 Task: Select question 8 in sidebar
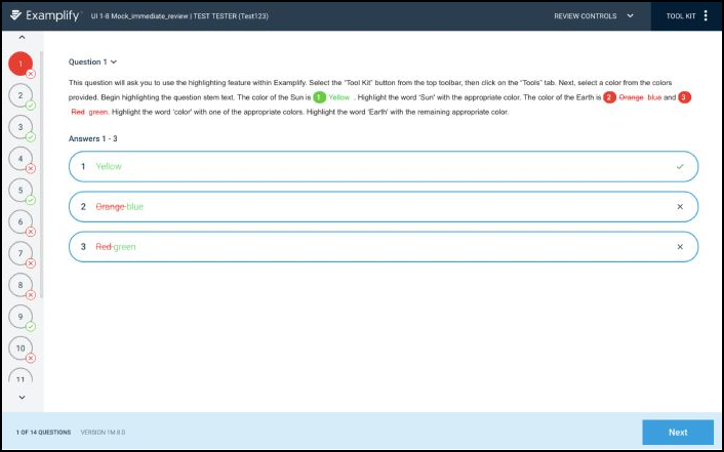click(x=20, y=285)
